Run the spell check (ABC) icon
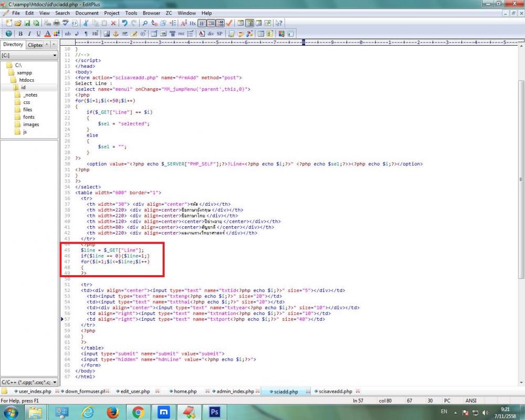525x420 pixels. (x=66, y=23)
